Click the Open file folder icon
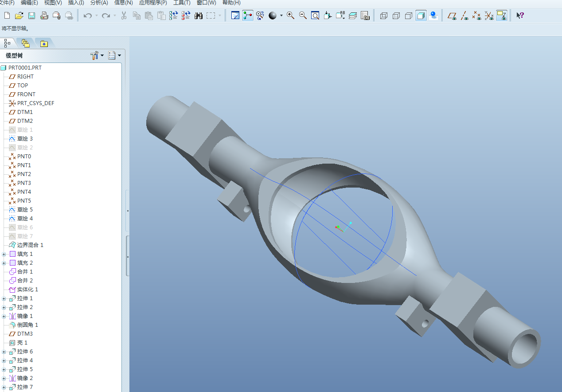Image resolution: width=562 pixels, height=392 pixels. point(19,16)
